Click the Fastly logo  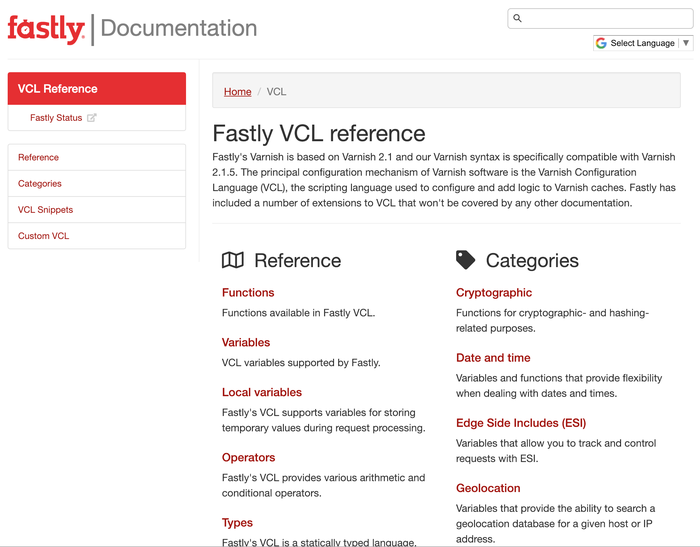(x=46, y=29)
